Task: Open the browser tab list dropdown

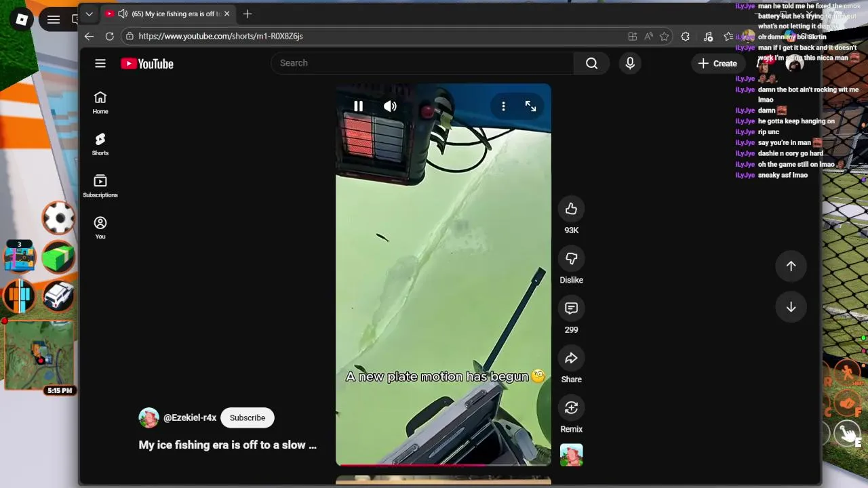Action: (89, 14)
